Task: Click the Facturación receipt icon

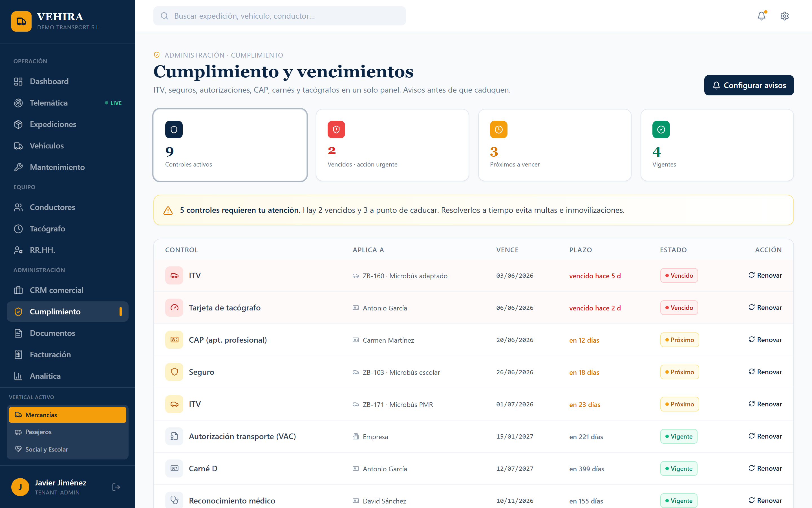Action: (x=18, y=355)
